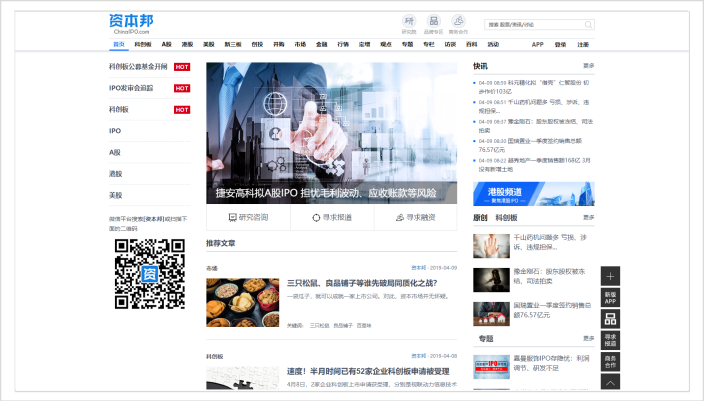Open 速度!半月时间已有52家企业 article
Screen dimensions: 704x401
tap(368, 371)
